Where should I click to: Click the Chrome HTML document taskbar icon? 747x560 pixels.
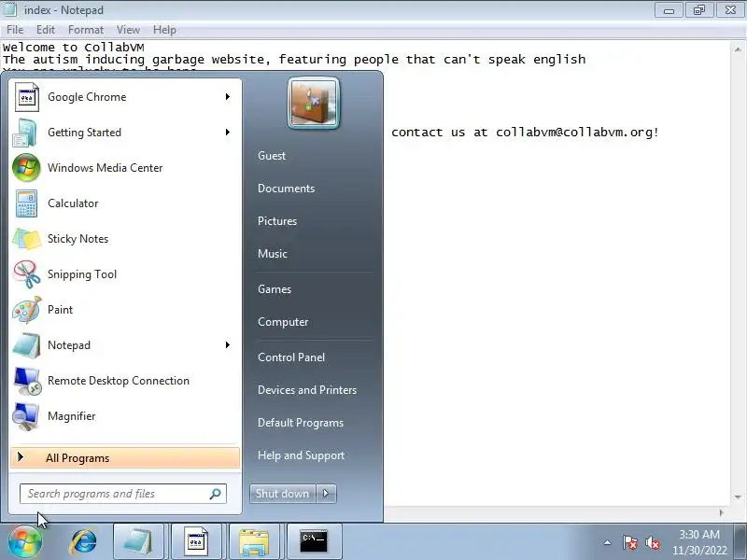coord(196,541)
